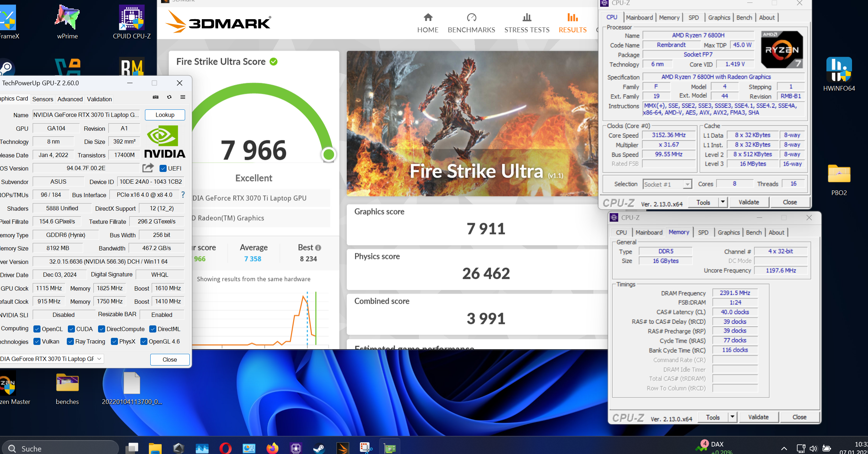Viewport: 868px width, 454px height.
Task: Open the benches desktop folder
Action: 67,389
